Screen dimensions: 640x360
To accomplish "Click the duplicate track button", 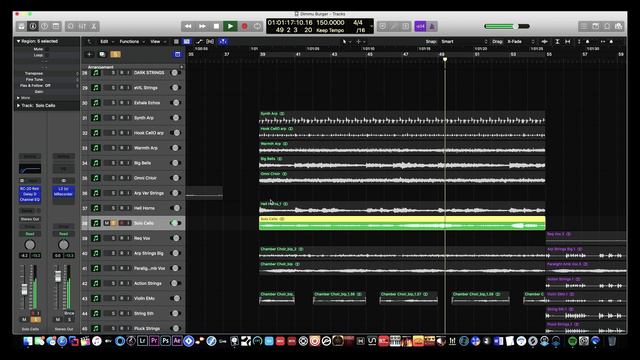I will (102, 54).
